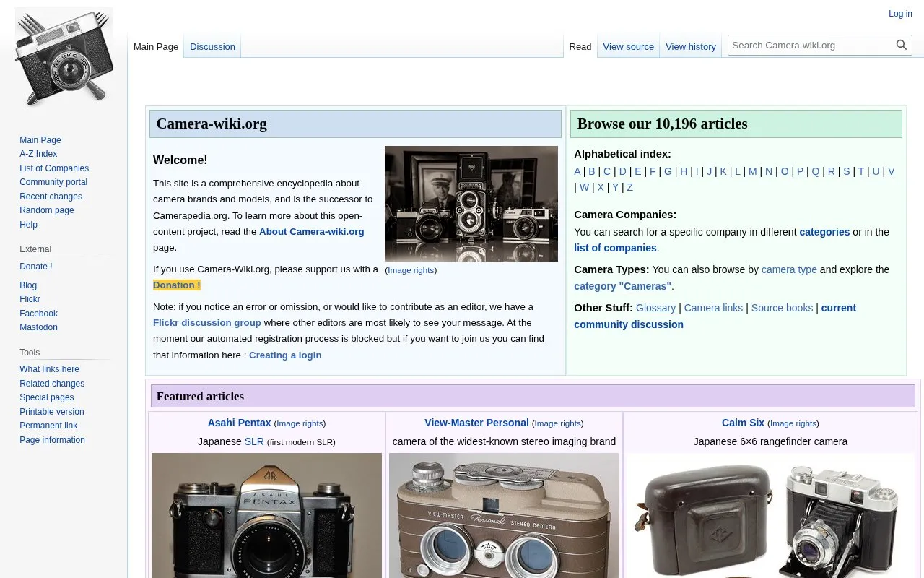
Task: Open the Asahi Pentax article title
Action: (x=240, y=423)
